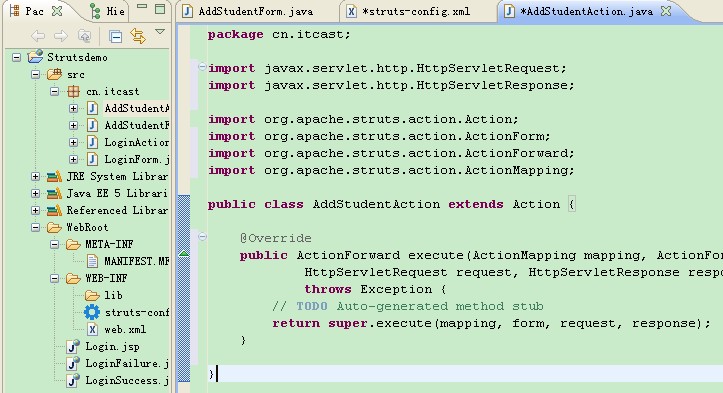Expand the LoginForm file node
This screenshot has width=723, height=393.
(x=73, y=160)
